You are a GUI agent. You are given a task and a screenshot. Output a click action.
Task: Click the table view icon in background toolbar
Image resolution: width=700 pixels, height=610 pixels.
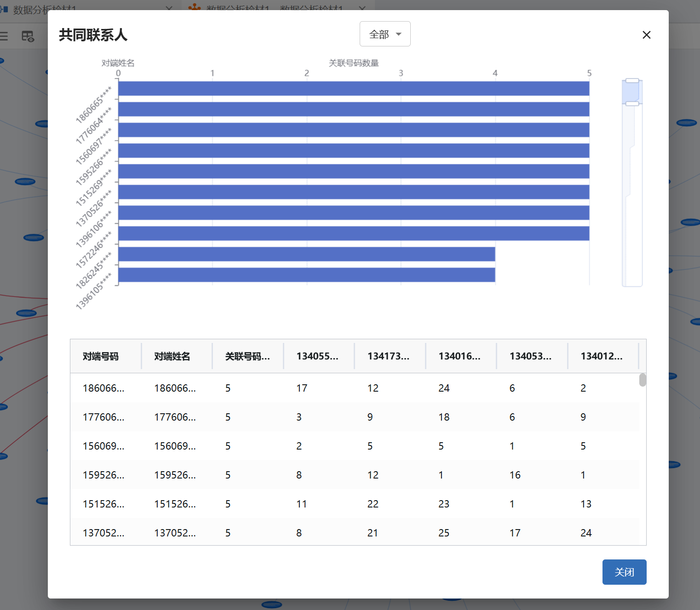28,36
